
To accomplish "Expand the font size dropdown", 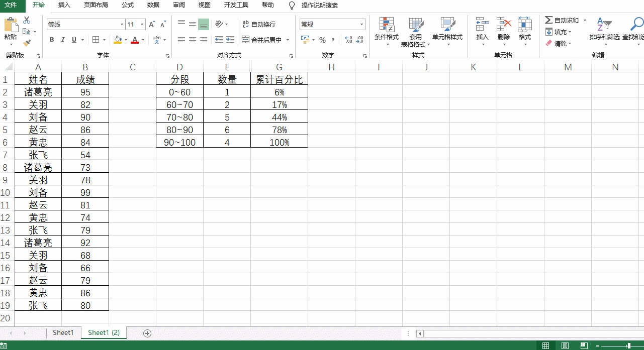I will 142,24.
